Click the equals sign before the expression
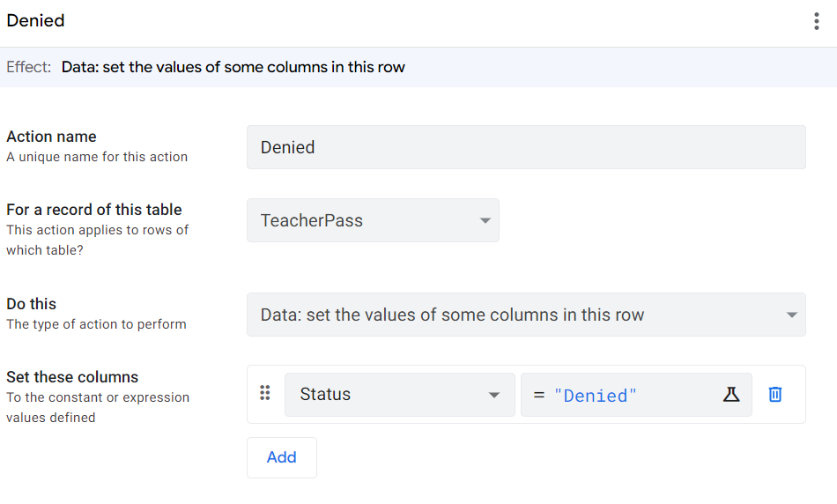The height and width of the screenshot is (504, 837). pyautogui.click(x=539, y=396)
